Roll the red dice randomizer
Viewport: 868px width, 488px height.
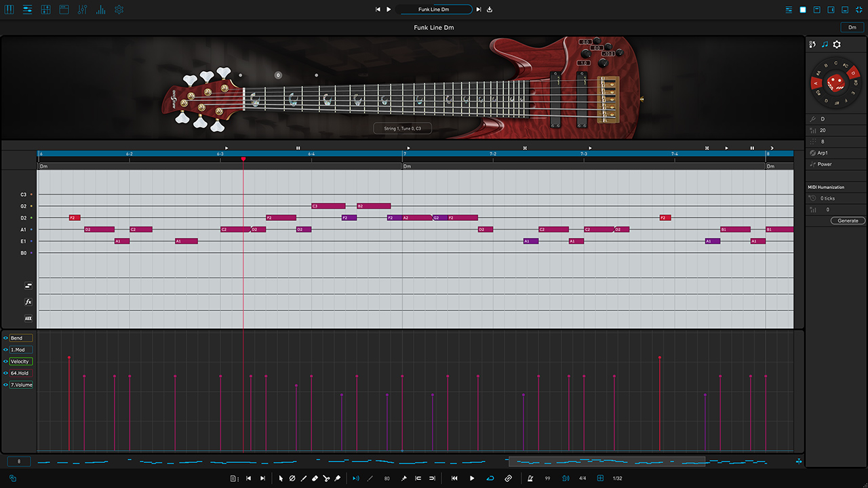pos(835,84)
